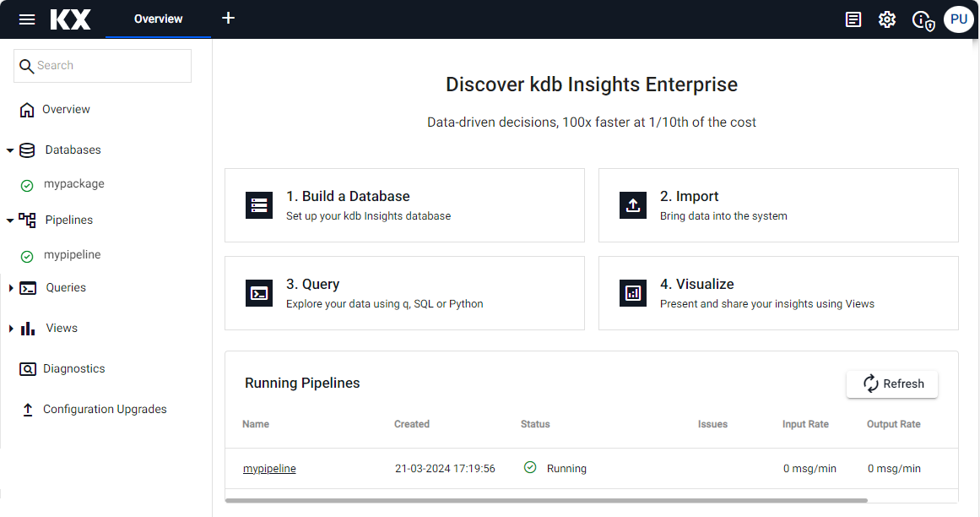The width and height of the screenshot is (980, 517).
Task: Open the mypipeline link in table
Action: (269, 469)
